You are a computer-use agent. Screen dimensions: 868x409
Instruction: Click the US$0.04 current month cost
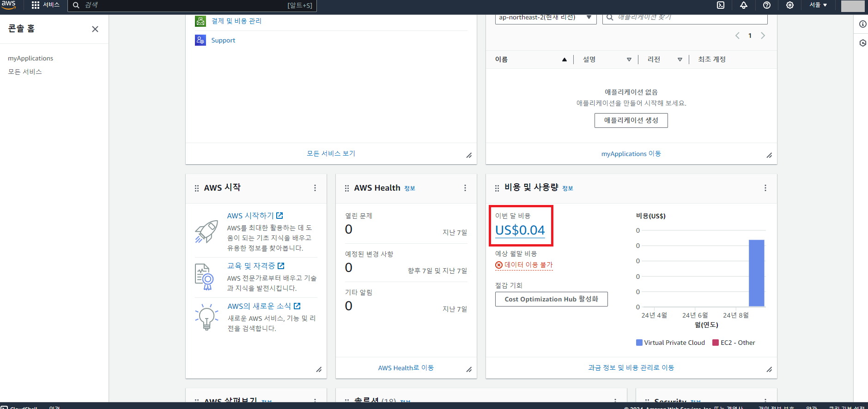(x=520, y=230)
